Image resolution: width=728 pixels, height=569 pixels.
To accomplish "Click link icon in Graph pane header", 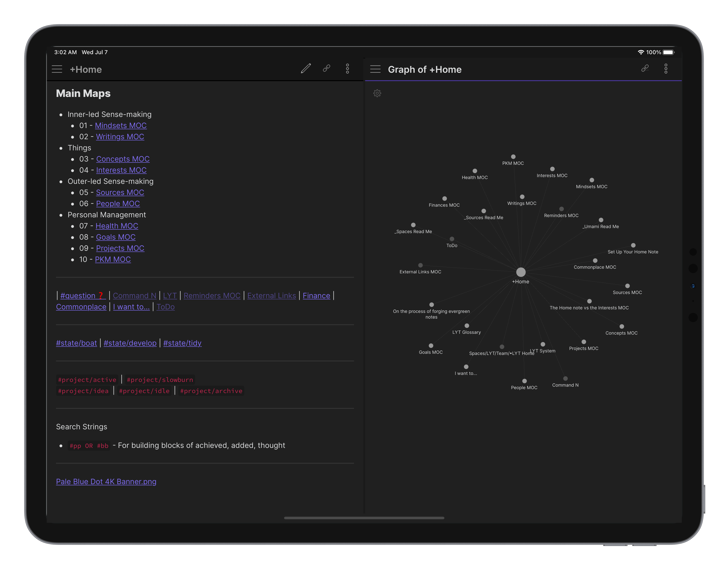I will [645, 69].
